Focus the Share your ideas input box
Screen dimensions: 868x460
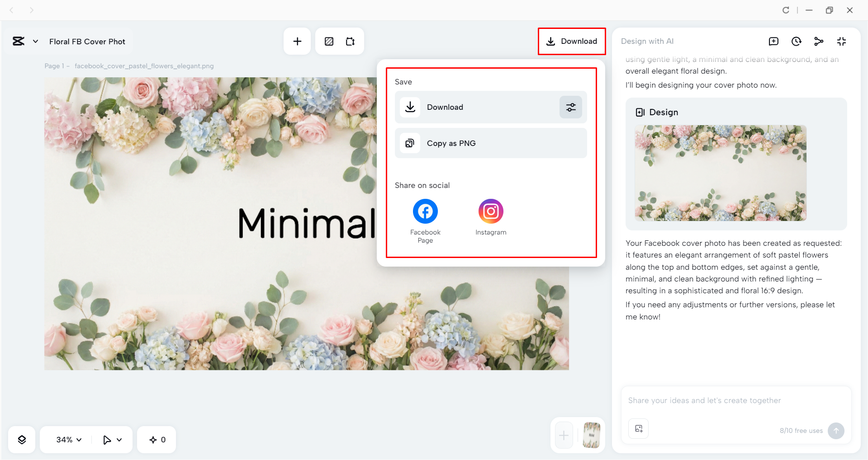tap(736, 400)
